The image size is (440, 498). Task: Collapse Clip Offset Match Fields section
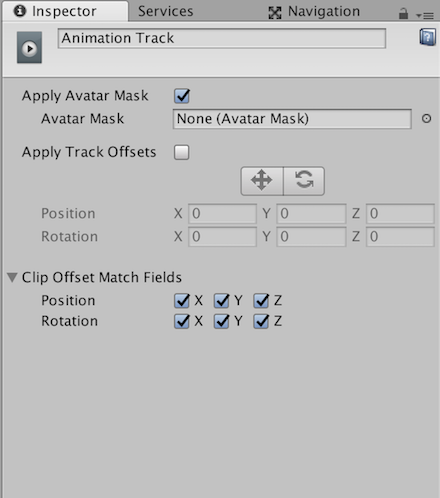click(12, 277)
